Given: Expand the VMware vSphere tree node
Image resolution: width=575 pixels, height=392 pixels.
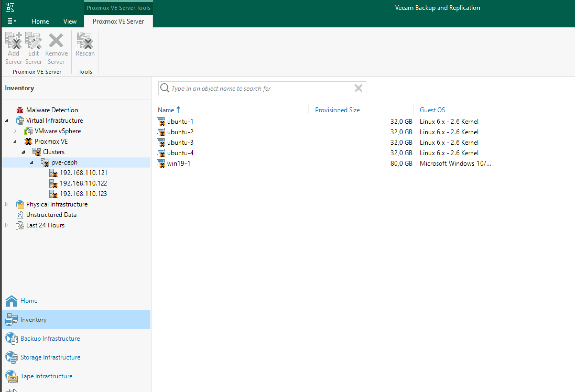Looking at the screenshot, I should [16, 131].
